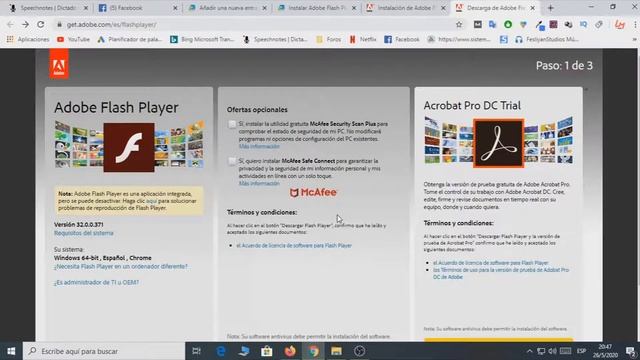Enable the McAfee Security Scan Plus checkbox
The width and height of the screenshot is (640, 360).
pyautogui.click(x=232, y=124)
